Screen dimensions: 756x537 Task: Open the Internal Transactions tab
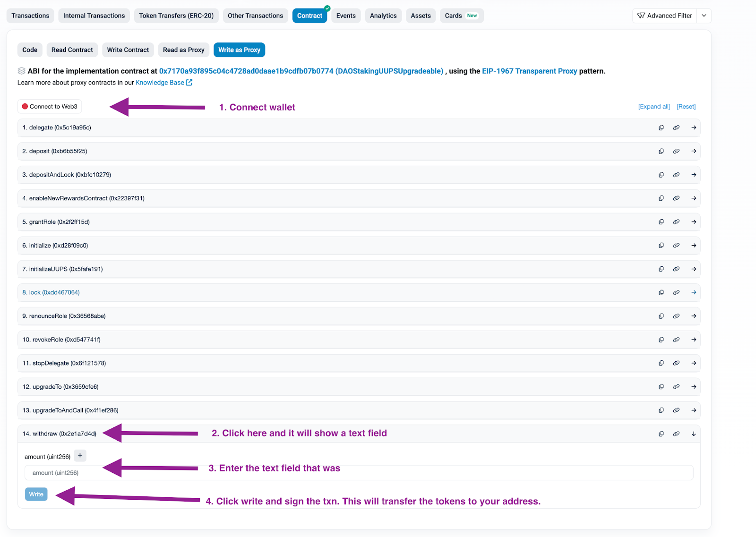click(94, 16)
